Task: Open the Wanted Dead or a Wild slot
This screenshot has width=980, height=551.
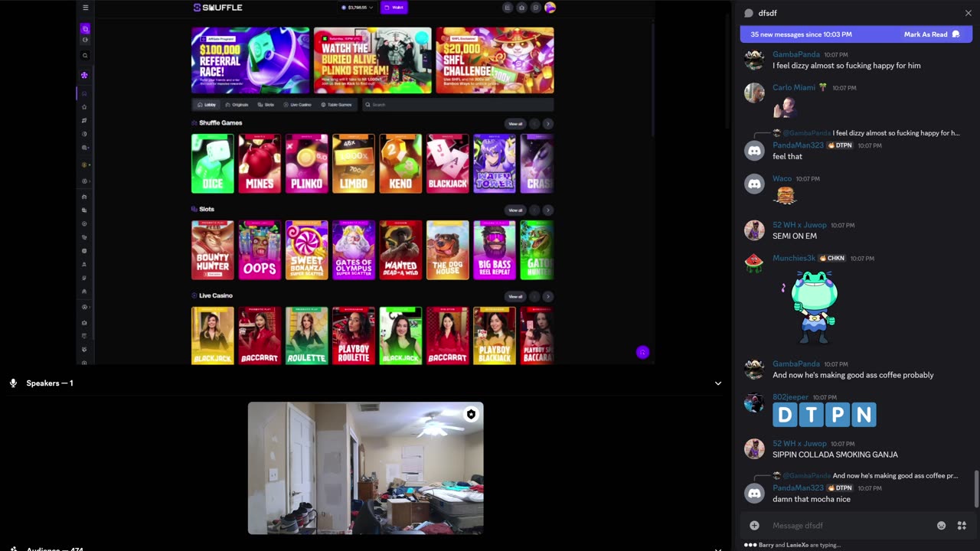Action: tap(400, 250)
